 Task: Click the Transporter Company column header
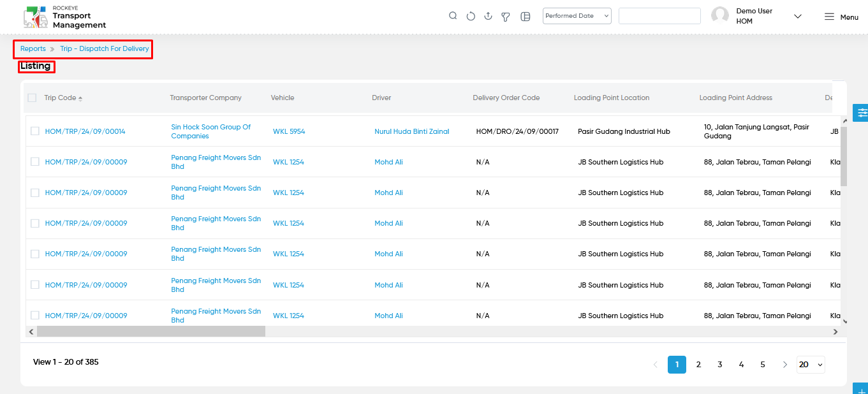click(x=206, y=98)
